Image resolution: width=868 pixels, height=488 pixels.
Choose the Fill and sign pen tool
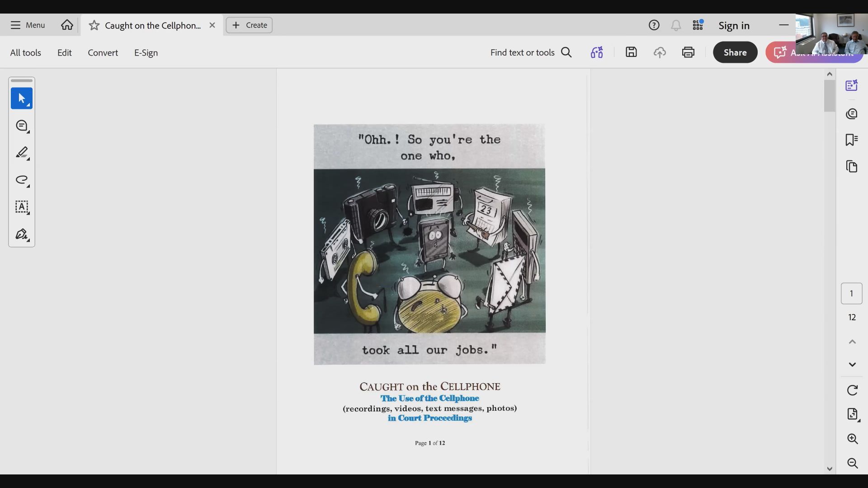pos(22,235)
